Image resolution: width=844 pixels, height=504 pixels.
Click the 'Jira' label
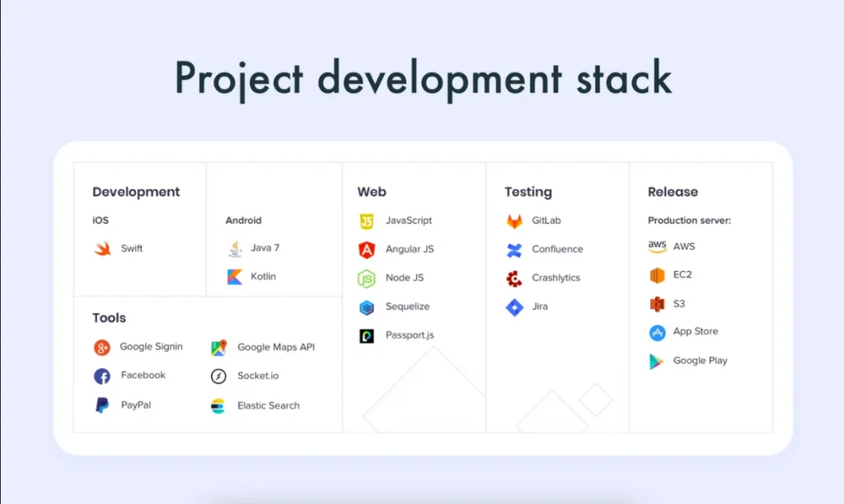pyautogui.click(x=540, y=306)
